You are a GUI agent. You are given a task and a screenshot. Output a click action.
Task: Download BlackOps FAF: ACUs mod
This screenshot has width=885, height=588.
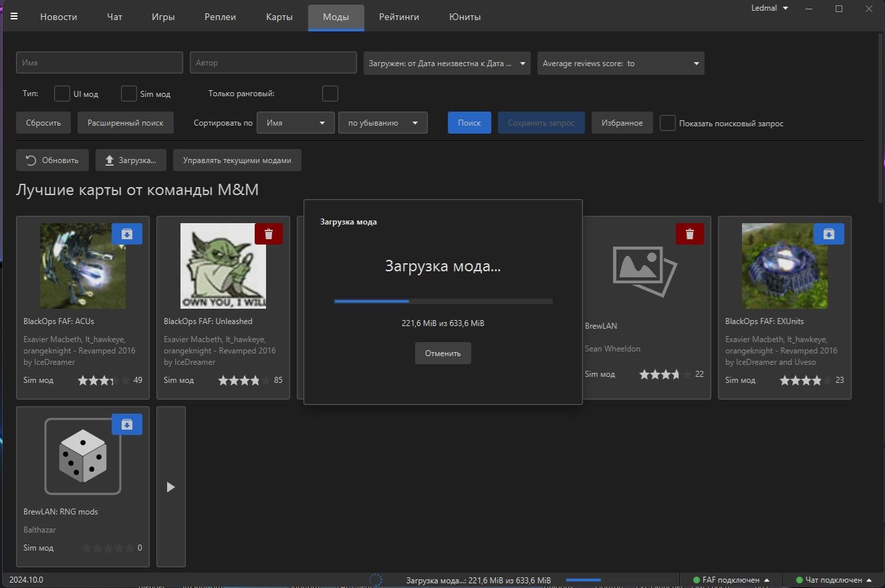(127, 234)
